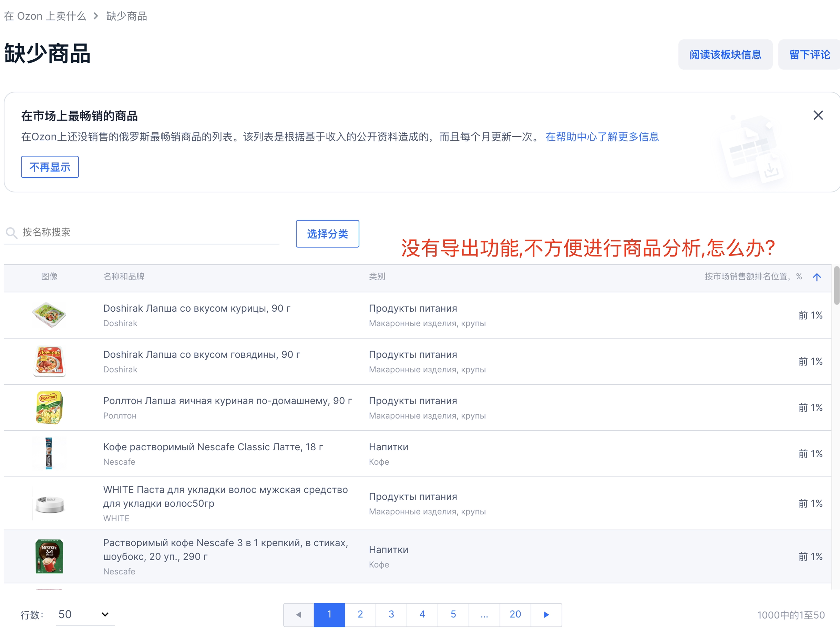The image size is (840, 633).
Task: Click the vertical table scrollbar
Action: pos(836,286)
